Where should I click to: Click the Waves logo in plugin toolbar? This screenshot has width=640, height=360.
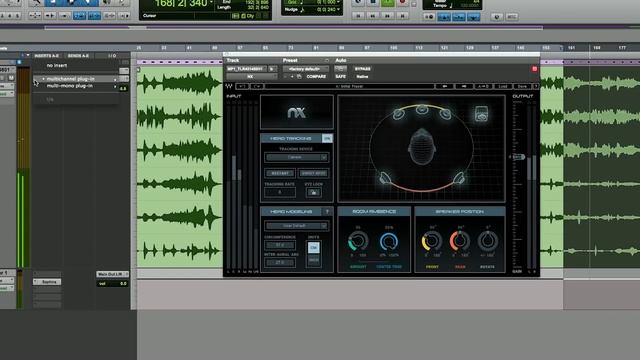[x=229, y=86]
